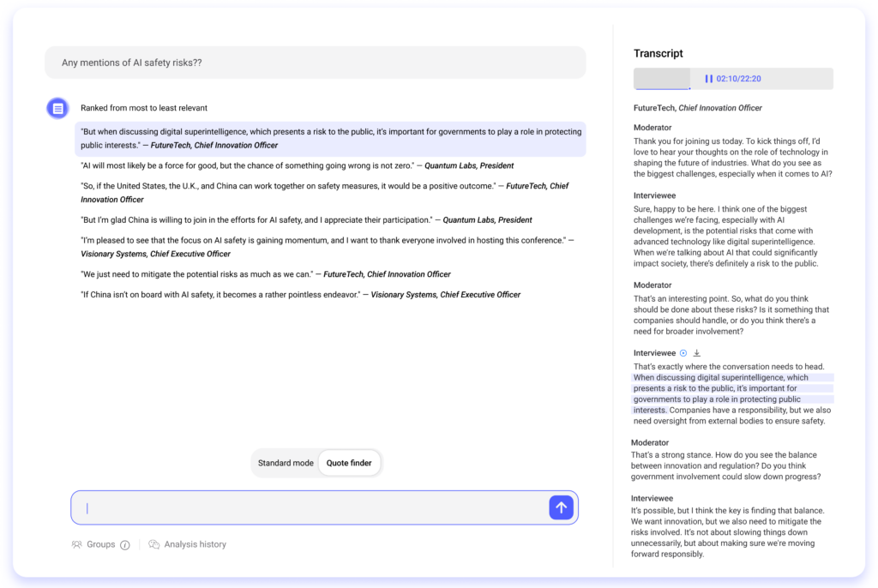Toggle playback at timestamp 02:10/22:20
Screen dimensions: 878x588
733,78
